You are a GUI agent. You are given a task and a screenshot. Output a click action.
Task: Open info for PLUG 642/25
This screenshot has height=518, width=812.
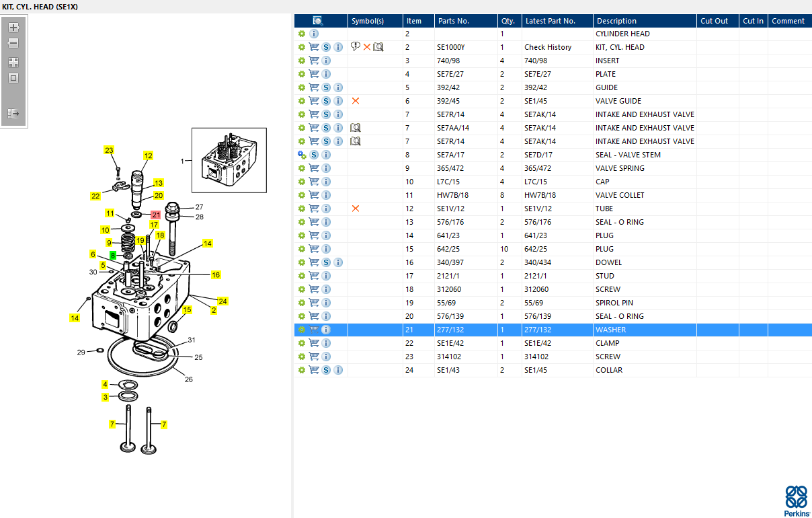pos(326,249)
